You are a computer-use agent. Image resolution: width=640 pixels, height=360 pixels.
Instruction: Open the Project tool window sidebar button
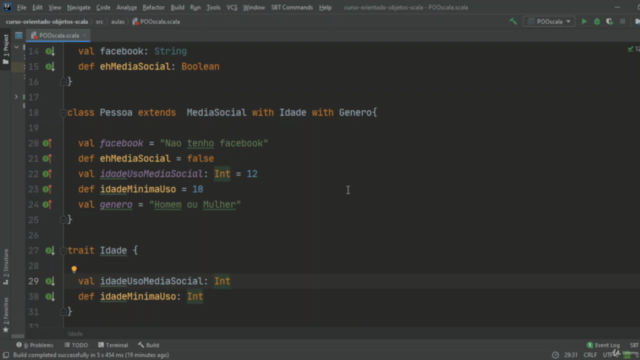(x=6, y=49)
